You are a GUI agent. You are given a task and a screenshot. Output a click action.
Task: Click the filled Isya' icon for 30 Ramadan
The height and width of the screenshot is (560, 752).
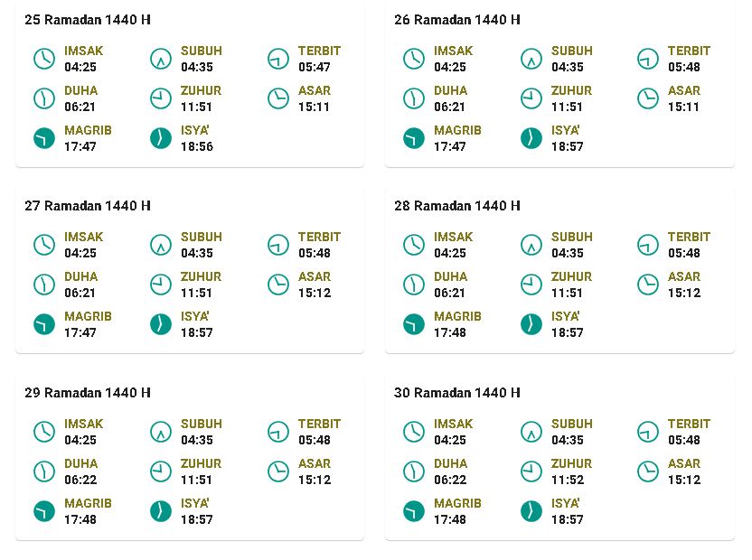pyautogui.click(x=531, y=511)
